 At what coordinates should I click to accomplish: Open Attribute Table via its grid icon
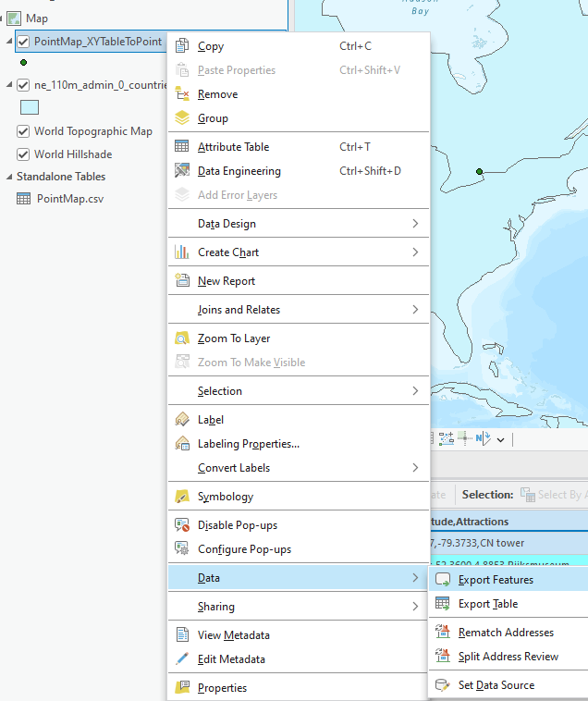[182, 147]
